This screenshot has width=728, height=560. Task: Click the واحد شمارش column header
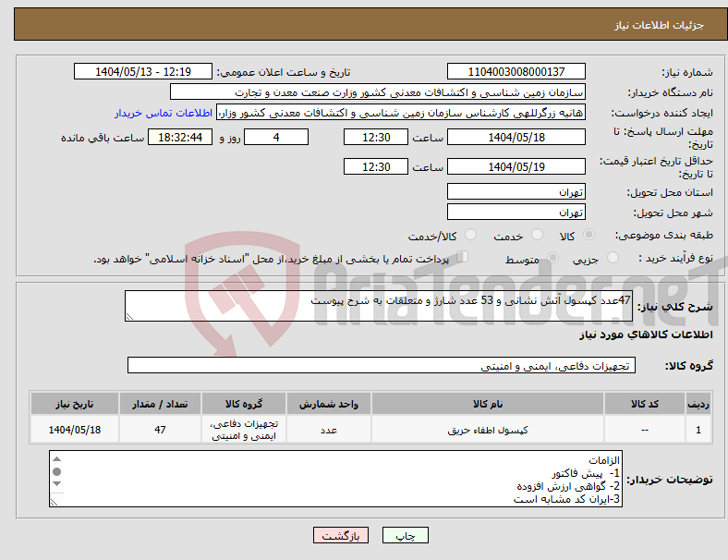click(x=329, y=404)
